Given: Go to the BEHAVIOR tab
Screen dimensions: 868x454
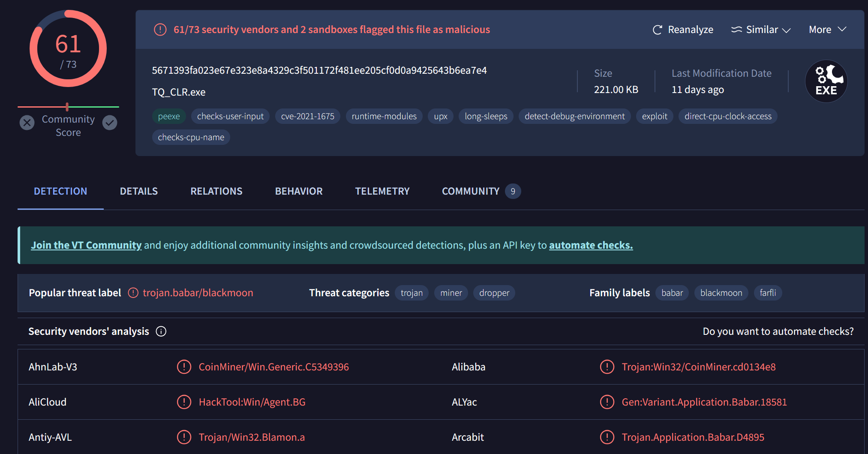Looking at the screenshot, I should tap(299, 191).
